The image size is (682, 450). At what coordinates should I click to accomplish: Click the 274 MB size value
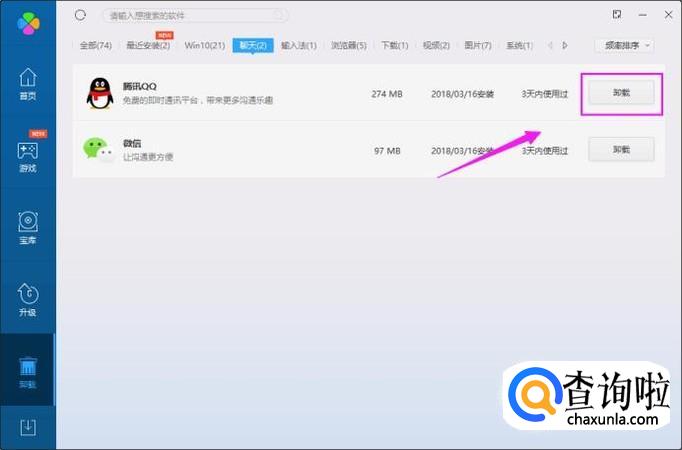[387, 94]
